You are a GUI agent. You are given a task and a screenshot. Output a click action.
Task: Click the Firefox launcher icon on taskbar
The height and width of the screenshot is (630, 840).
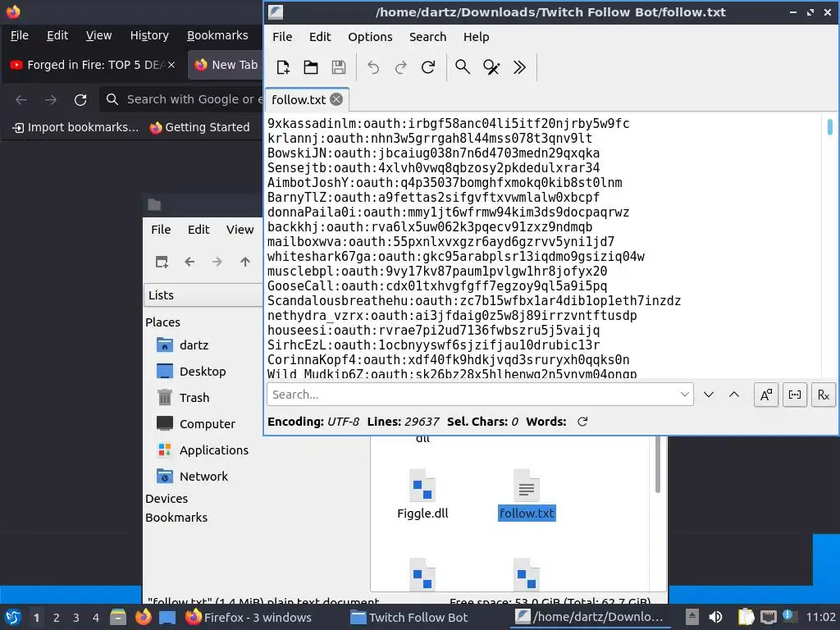click(143, 617)
